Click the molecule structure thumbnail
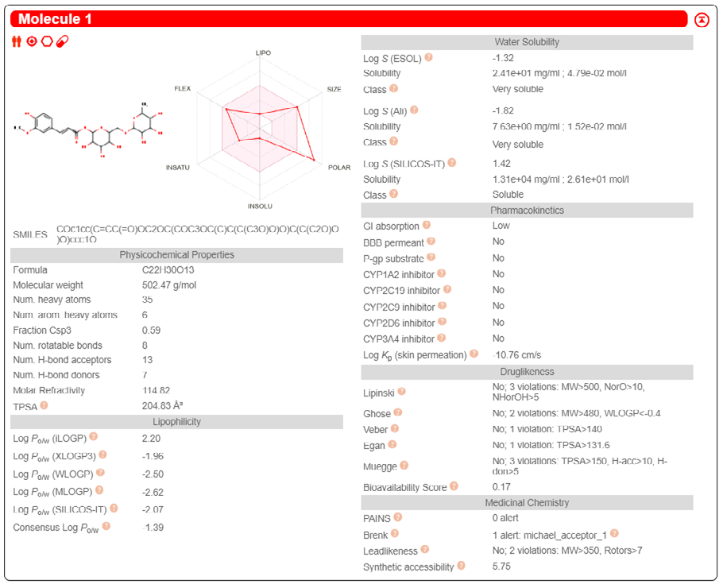The width and height of the screenshot is (723, 588). tap(88, 130)
